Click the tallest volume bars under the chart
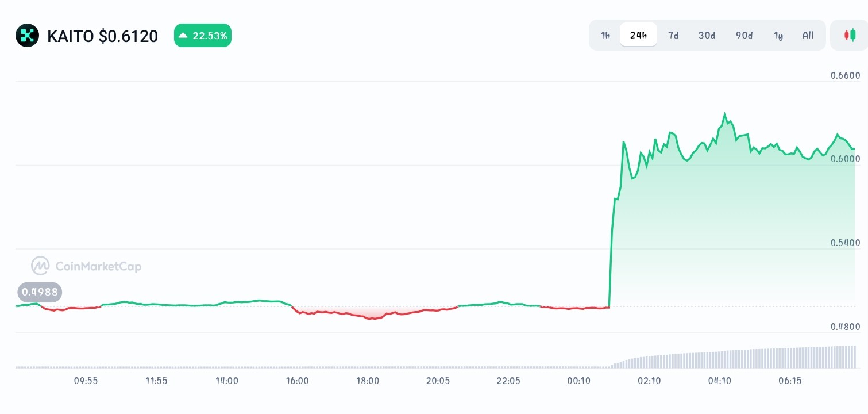Screen dimensions: 868x414 [x=844, y=356]
